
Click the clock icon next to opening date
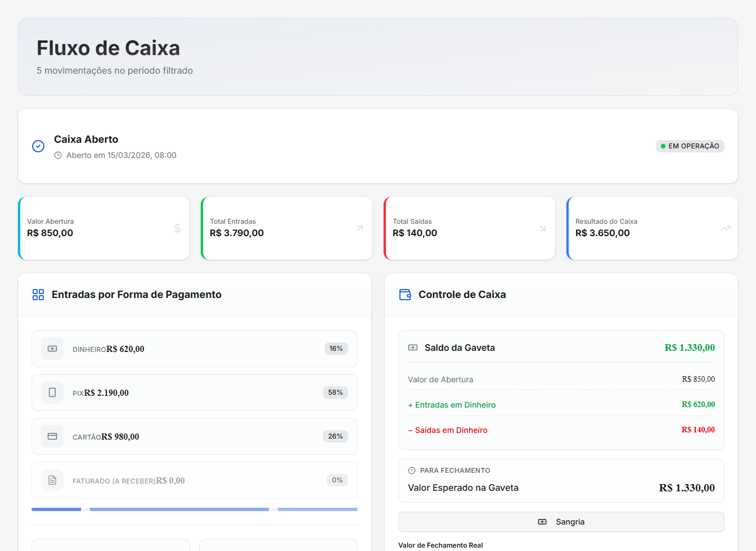point(58,156)
